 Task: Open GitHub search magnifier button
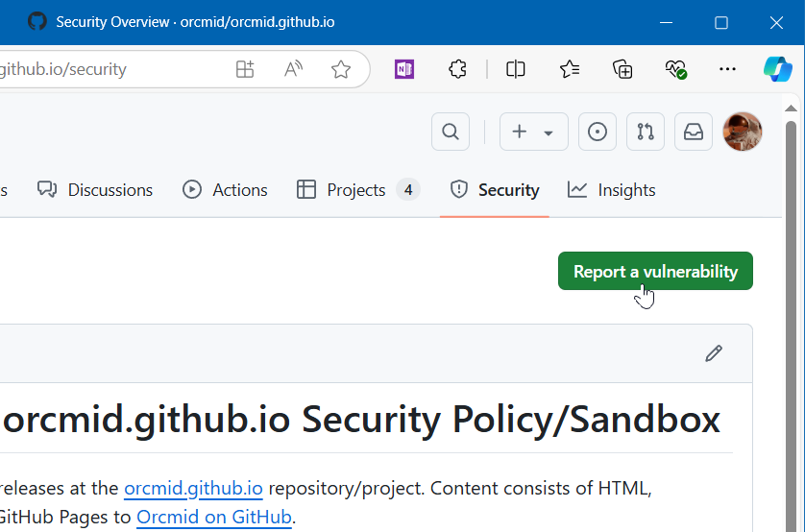pos(451,132)
